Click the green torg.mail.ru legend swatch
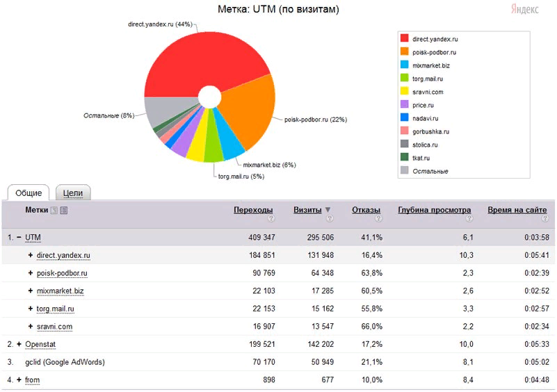This screenshot has height=392, width=557. pyautogui.click(x=404, y=77)
